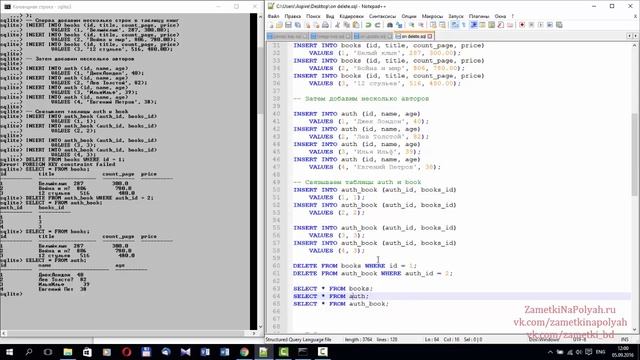Open Find with the binoculars icon

click(390, 25)
